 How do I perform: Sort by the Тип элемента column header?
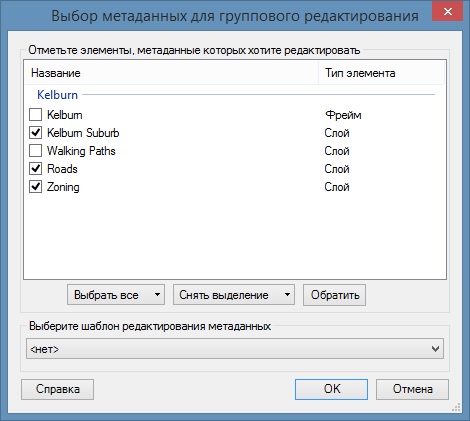pyautogui.click(x=382, y=73)
